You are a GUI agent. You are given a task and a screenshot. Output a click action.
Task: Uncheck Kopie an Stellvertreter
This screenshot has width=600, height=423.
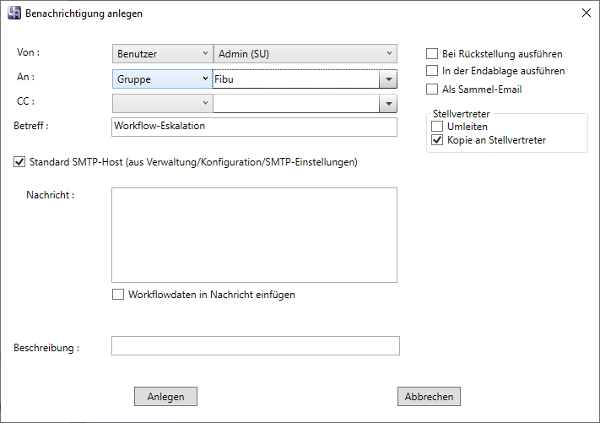coord(437,140)
